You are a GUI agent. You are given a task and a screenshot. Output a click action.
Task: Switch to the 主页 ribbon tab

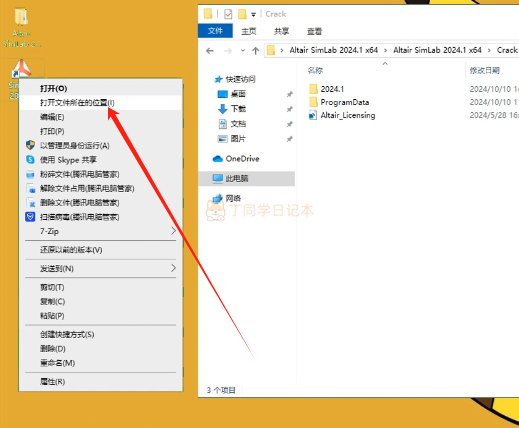point(249,31)
